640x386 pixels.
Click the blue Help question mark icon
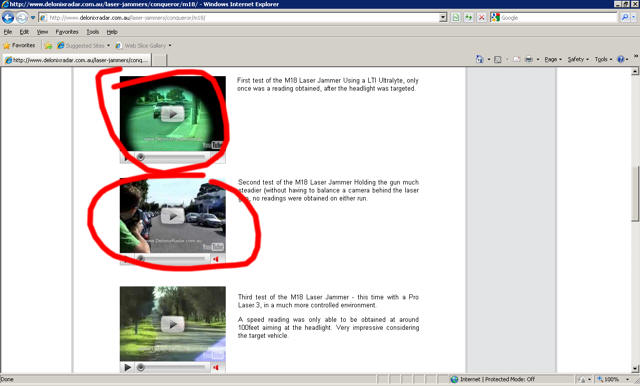pyautogui.click(x=620, y=60)
